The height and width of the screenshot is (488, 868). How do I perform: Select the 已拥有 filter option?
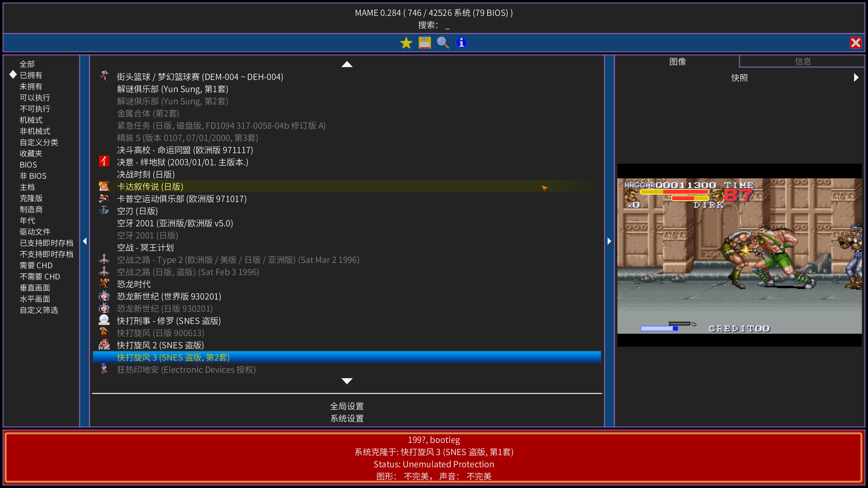click(x=31, y=75)
